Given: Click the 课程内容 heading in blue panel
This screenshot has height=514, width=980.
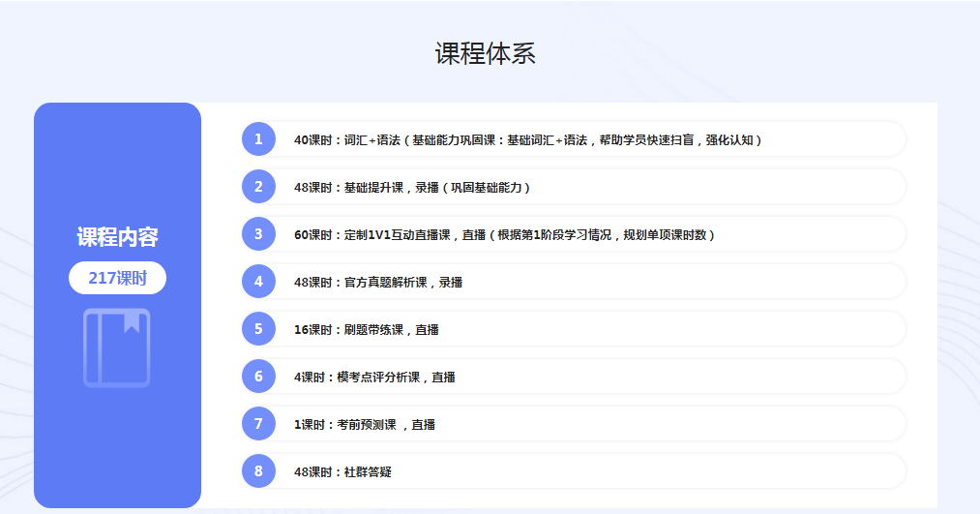Looking at the screenshot, I should (117, 237).
